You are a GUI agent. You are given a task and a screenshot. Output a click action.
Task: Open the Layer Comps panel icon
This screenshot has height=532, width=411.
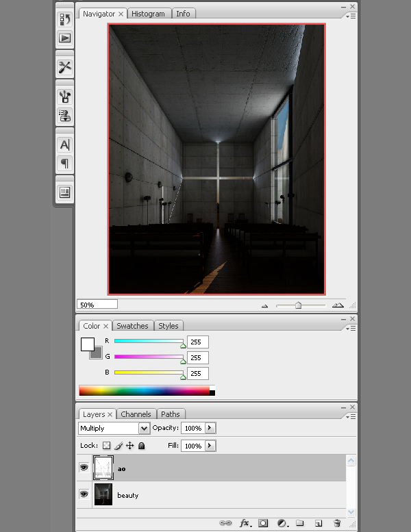[x=64, y=192]
